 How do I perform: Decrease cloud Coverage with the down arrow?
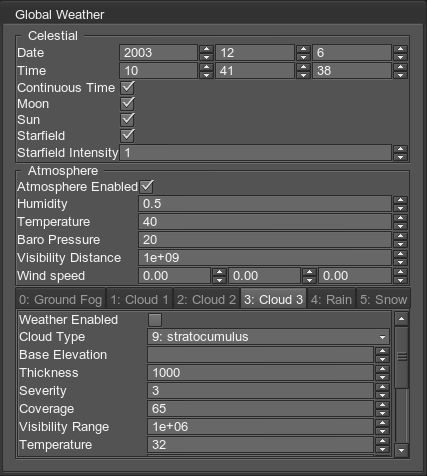tap(382, 413)
